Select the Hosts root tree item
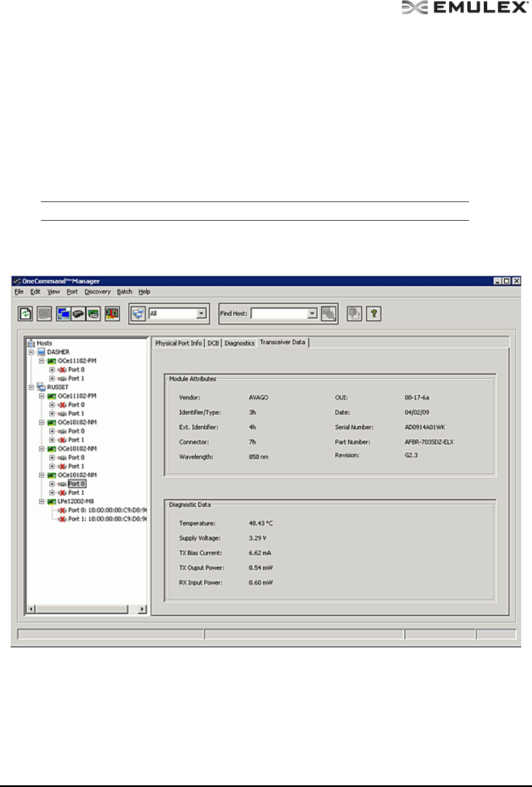The width and height of the screenshot is (532, 787). 44,343
